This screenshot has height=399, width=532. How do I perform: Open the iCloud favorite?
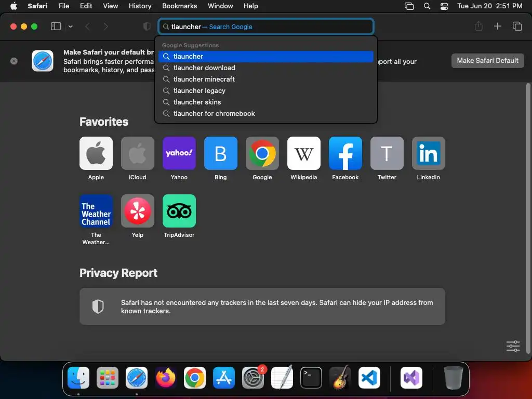pos(137,153)
